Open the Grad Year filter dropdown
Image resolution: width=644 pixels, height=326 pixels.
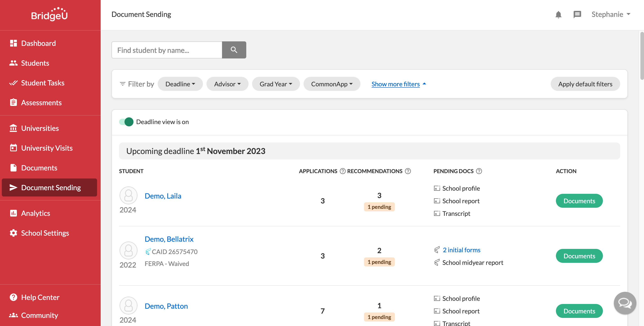[x=276, y=84]
